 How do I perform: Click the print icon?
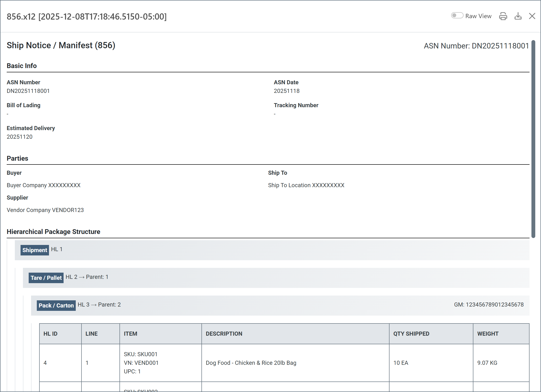tap(503, 16)
